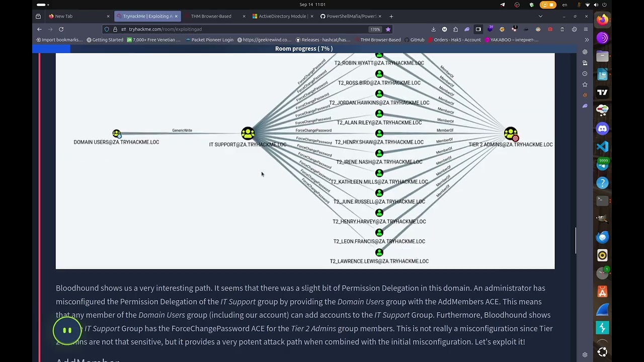Open the sidebar settings gear icon
This screenshot has height=362, width=644.
[x=585, y=354]
